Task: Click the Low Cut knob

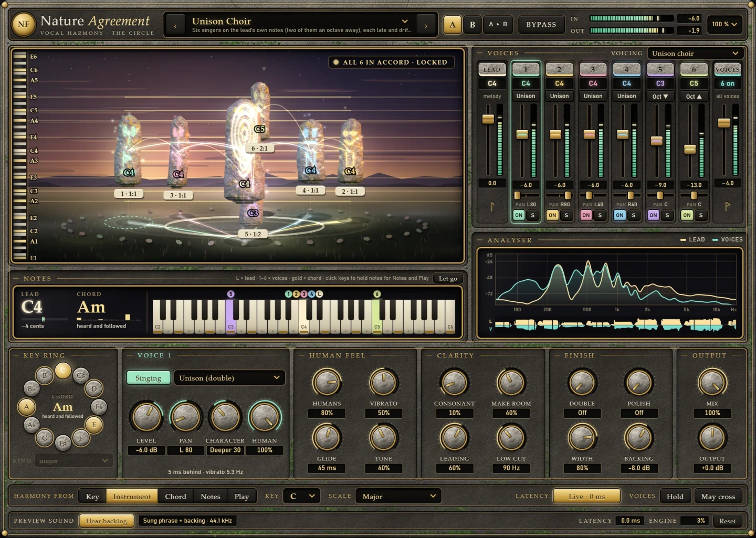Action: tap(511, 438)
